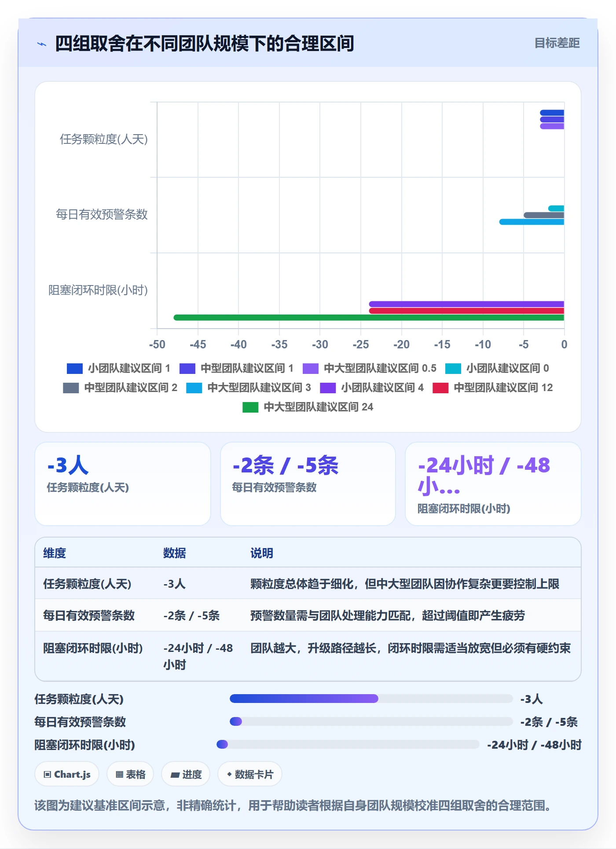Image resolution: width=616 pixels, height=849 pixels.
Task: Select the 表格 chip
Action: (130, 774)
